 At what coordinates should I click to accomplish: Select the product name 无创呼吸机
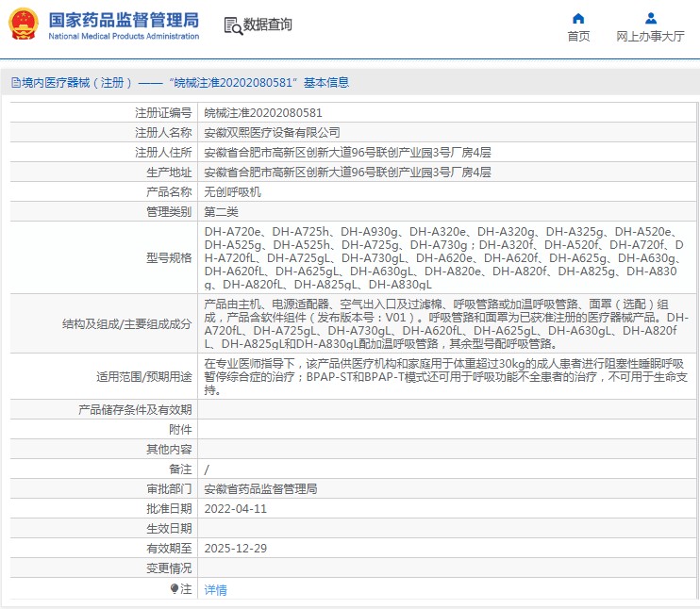tap(232, 192)
